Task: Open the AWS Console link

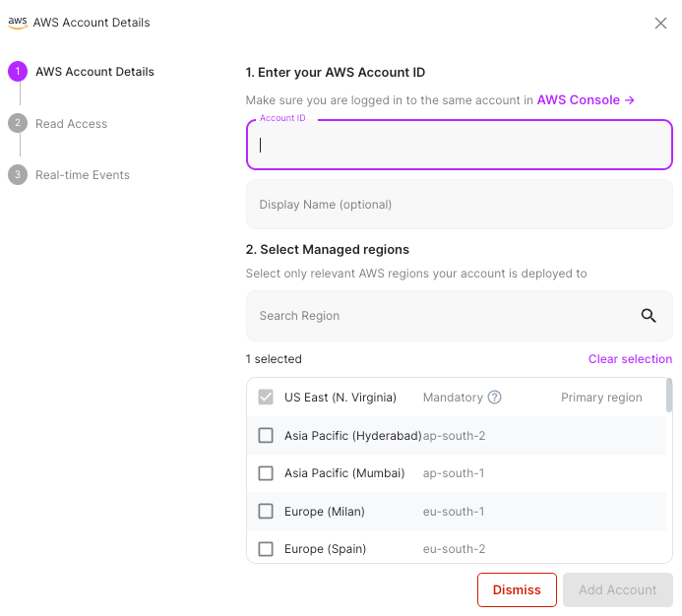Action: tap(586, 100)
